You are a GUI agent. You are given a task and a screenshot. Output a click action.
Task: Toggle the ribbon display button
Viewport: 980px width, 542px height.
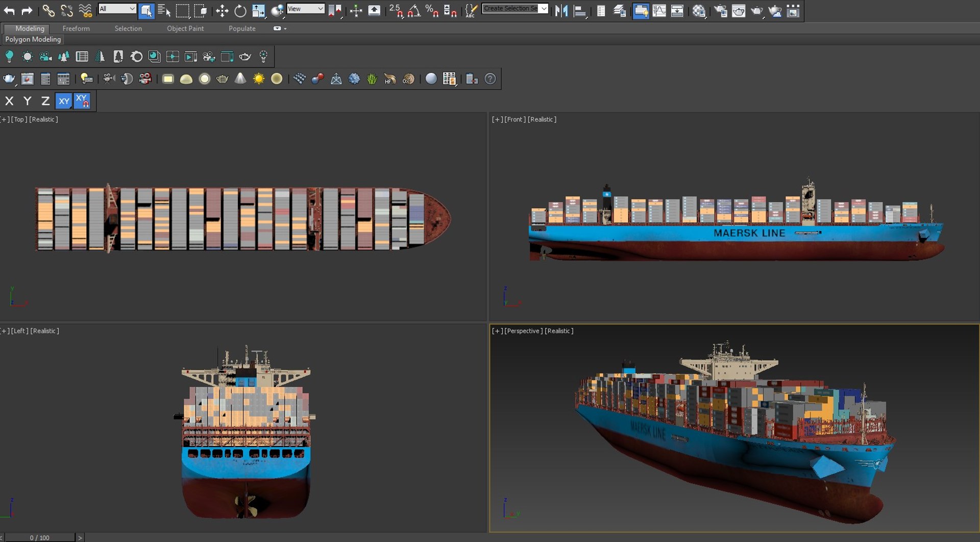[x=641, y=11]
